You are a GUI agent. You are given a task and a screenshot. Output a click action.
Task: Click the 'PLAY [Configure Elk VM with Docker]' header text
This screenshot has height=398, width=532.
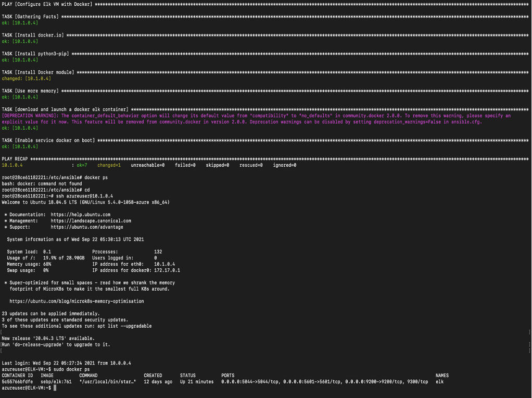[47, 4]
